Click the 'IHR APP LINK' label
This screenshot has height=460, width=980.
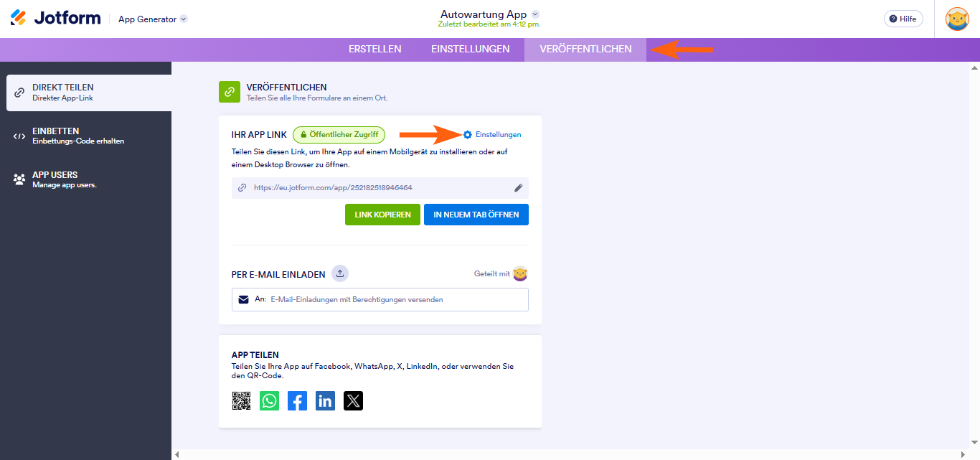259,134
